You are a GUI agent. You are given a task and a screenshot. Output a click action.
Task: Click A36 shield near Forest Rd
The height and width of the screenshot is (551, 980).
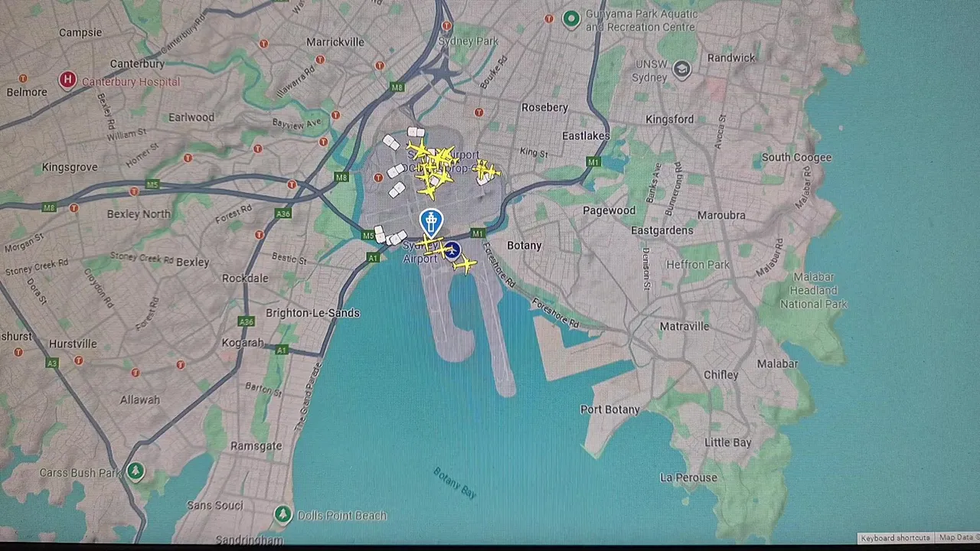[x=284, y=214]
